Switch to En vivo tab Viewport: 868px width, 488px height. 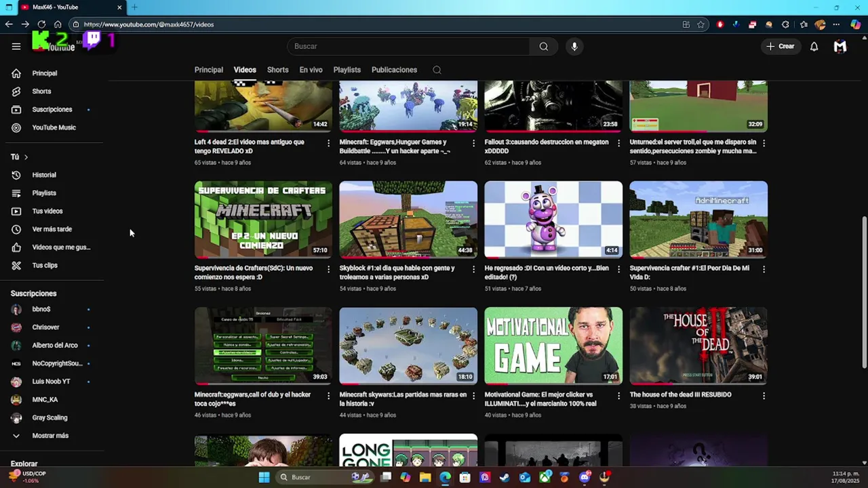pos(311,70)
